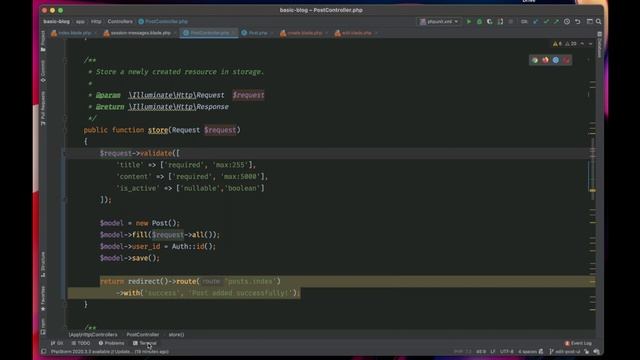This screenshot has width=640, height=360.
Task: Open the phpunit.xml run configuration dropdown
Action: click(x=439, y=22)
